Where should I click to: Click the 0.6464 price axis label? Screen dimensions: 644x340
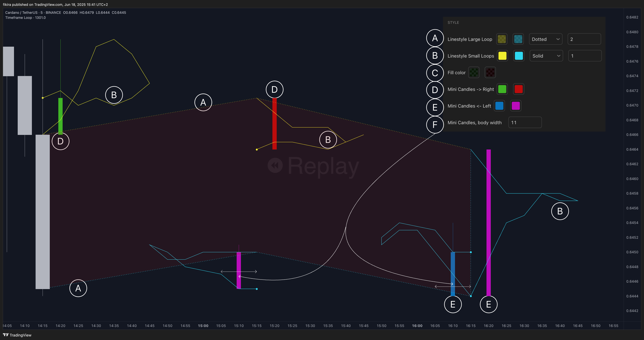tap(632, 149)
